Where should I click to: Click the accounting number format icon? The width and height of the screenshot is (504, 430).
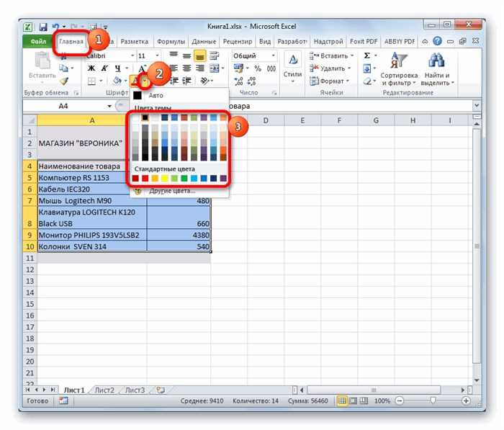tap(238, 68)
